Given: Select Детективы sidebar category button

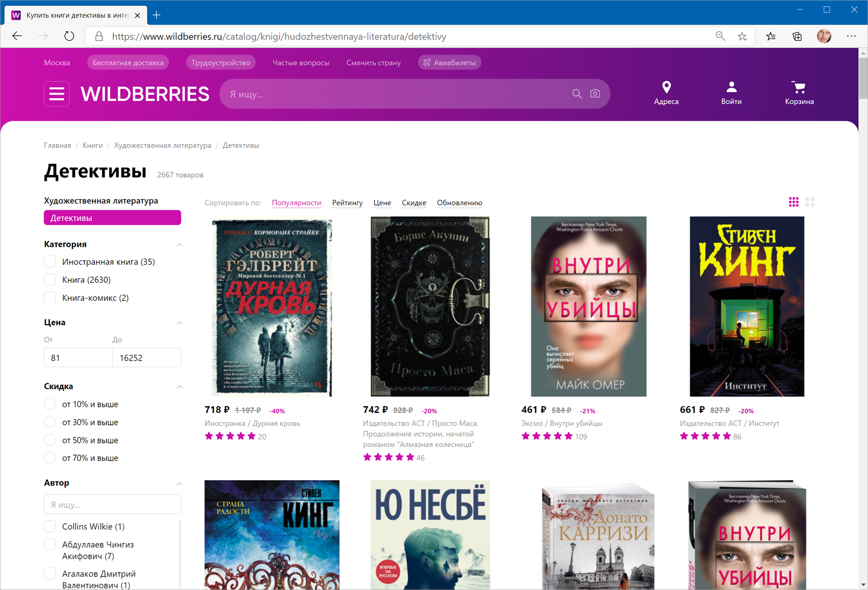Looking at the screenshot, I should point(112,218).
